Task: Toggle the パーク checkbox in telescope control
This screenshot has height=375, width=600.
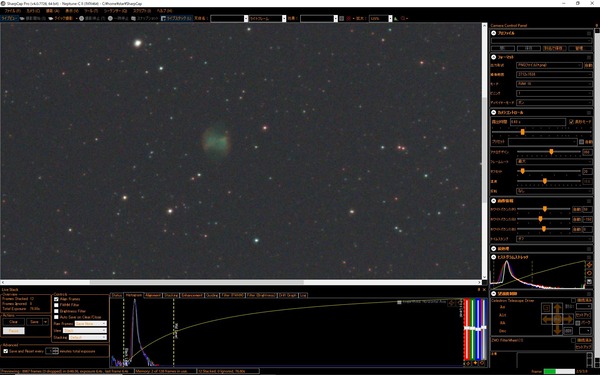Action: click(x=577, y=323)
